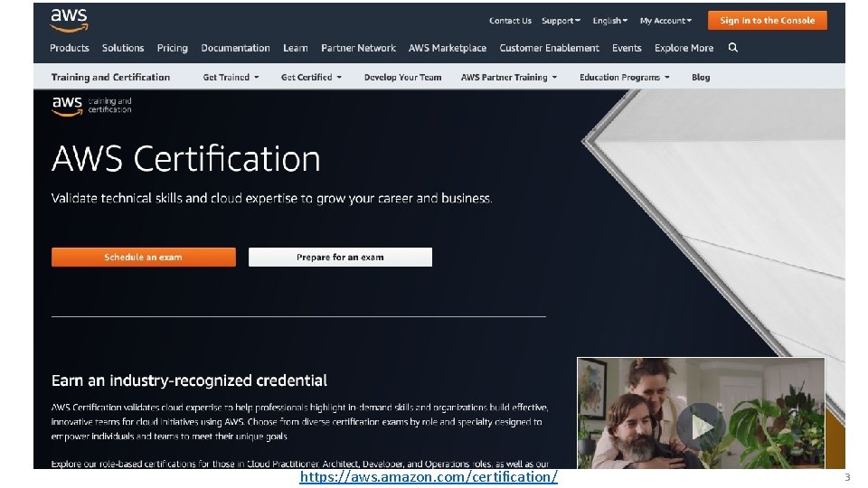Image resolution: width=868 pixels, height=488 pixels.
Task: Click the Prepare for an exam button
Action: [x=340, y=257]
